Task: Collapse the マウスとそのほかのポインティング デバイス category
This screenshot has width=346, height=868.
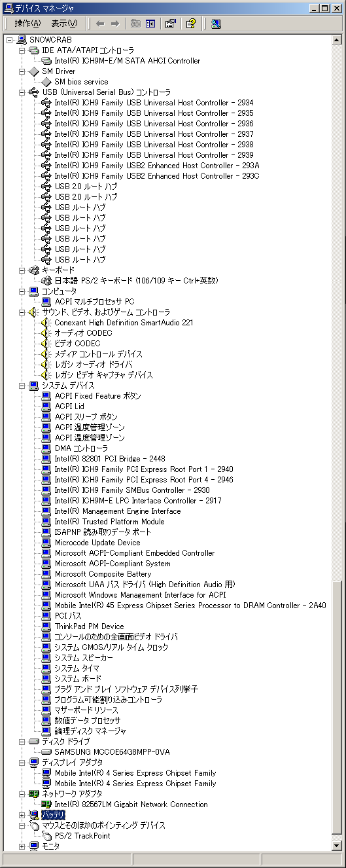Action: click(x=22, y=825)
